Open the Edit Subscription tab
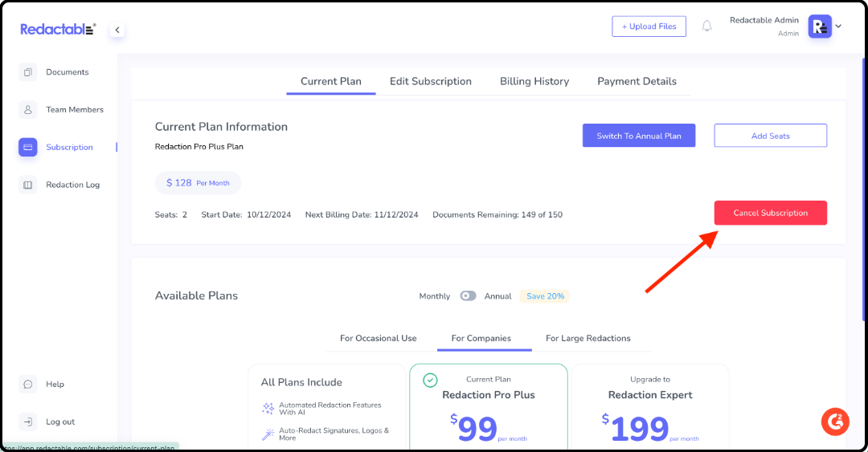Screen dimensions: 868x452 point(431,81)
